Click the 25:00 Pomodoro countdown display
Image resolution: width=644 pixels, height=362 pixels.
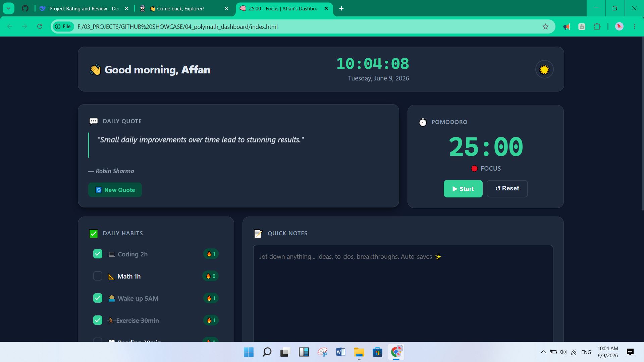(486, 146)
